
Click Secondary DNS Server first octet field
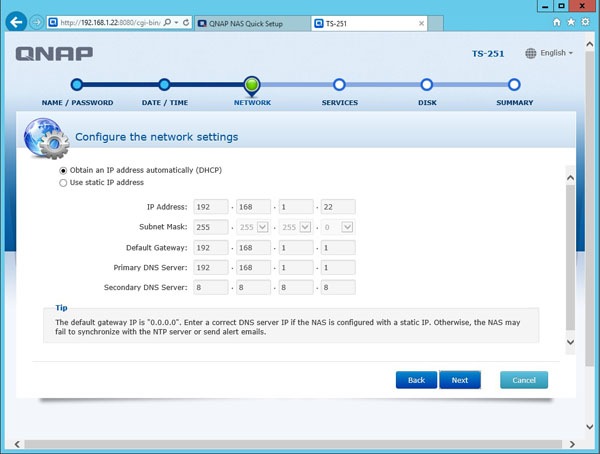click(211, 287)
